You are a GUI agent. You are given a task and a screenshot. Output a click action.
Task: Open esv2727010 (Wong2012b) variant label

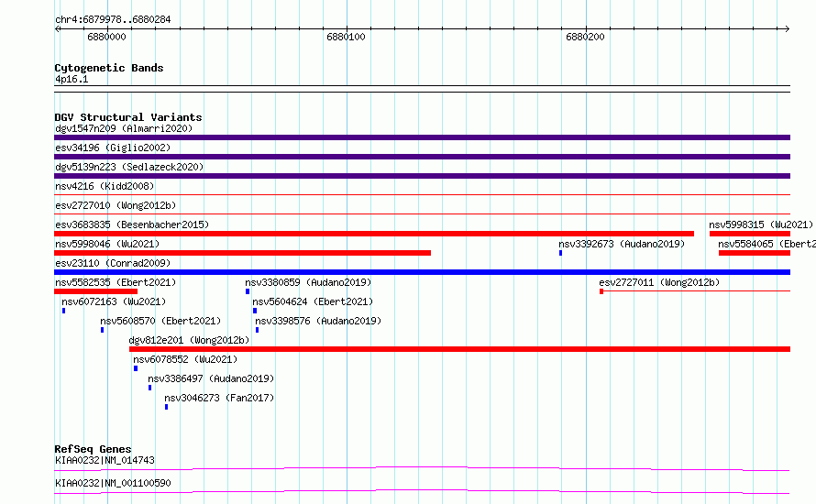[x=116, y=205]
